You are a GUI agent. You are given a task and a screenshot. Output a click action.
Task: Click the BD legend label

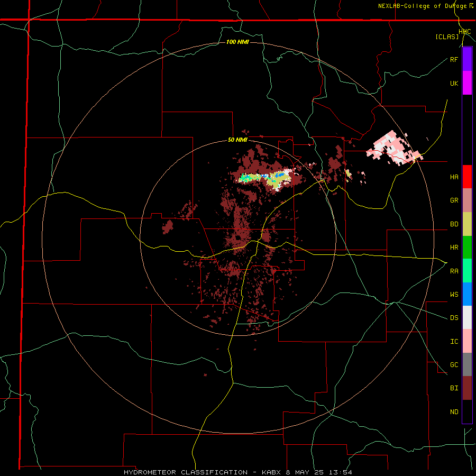(x=454, y=224)
